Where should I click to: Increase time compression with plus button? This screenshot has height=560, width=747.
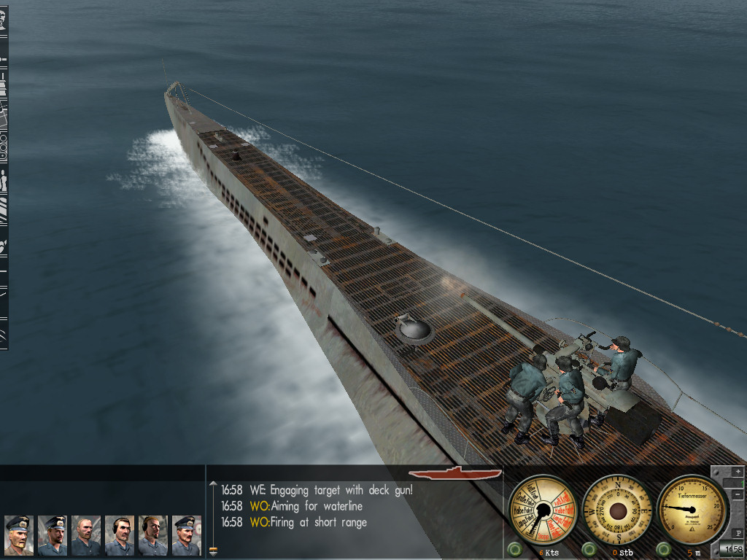coord(738,472)
